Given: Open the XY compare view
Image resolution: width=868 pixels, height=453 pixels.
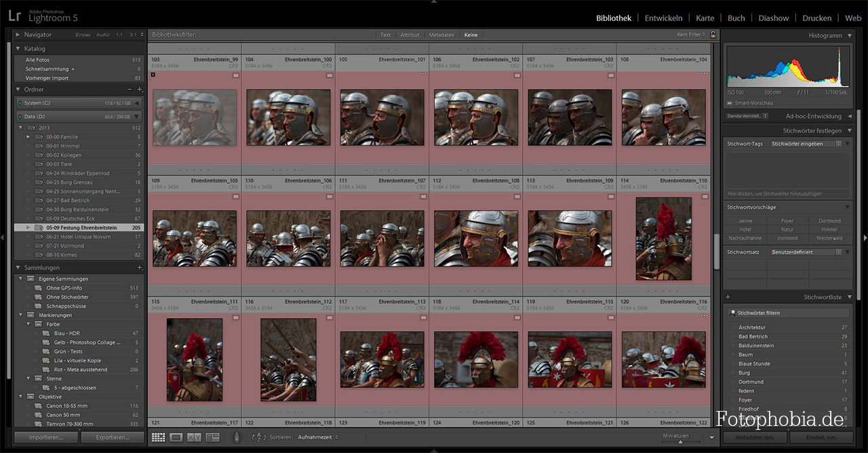Looking at the screenshot, I should (x=194, y=437).
